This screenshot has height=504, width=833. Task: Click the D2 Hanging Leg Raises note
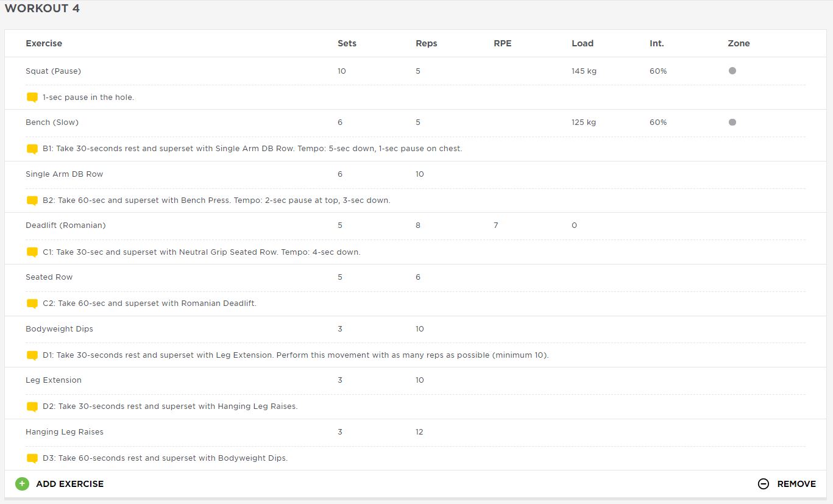coord(170,406)
